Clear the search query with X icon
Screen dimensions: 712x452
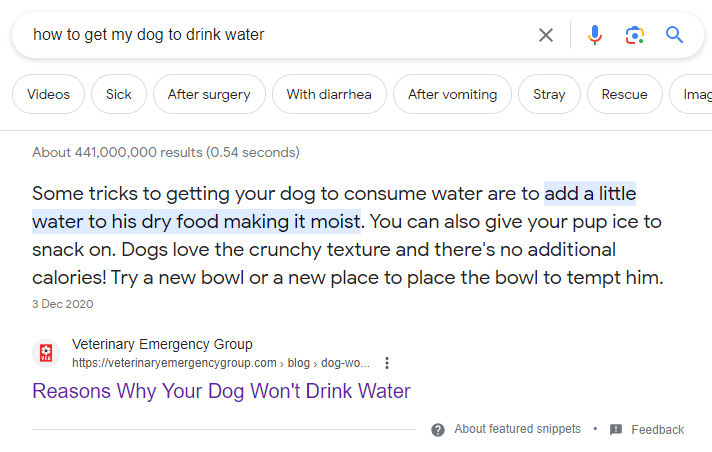tap(546, 35)
